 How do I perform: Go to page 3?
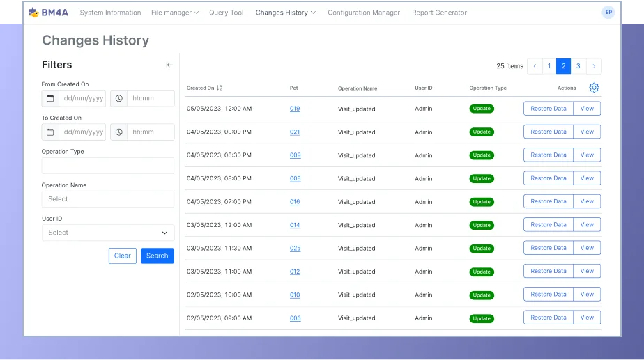point(578,66)
